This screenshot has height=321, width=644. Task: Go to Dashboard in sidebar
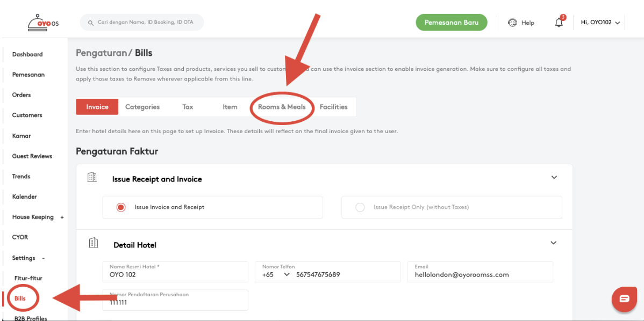(27, 55)
